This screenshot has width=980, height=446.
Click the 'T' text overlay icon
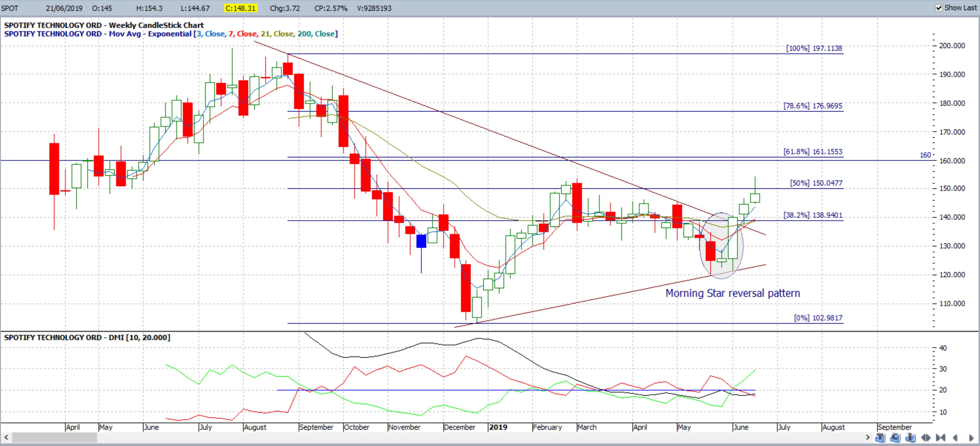click(x=880, y=438)
